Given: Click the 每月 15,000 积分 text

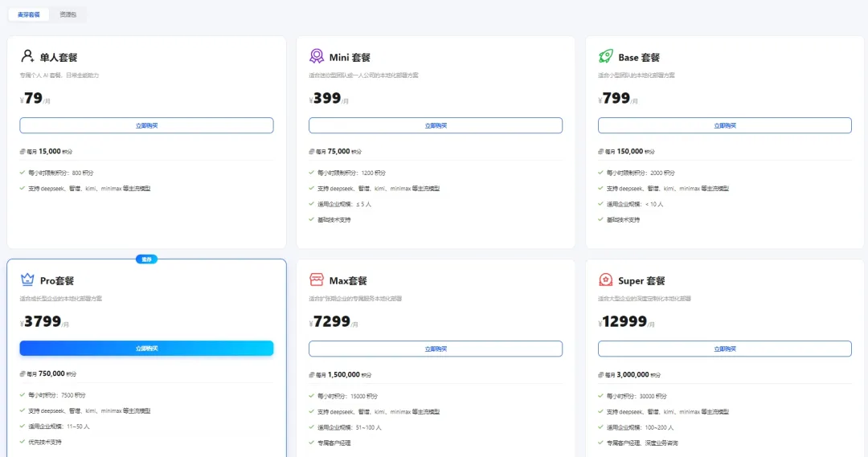Looking at the screenshot, I should click(x=49, y=152).
